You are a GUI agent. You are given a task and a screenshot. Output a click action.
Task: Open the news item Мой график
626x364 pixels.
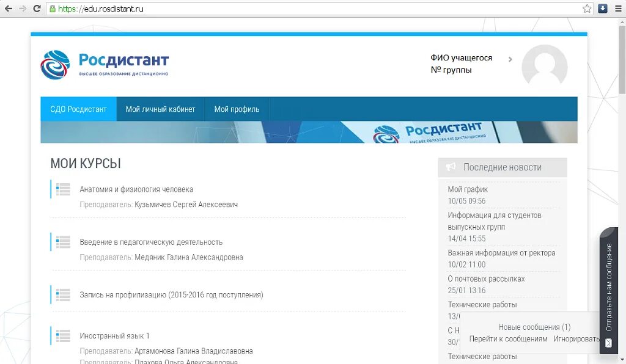tap(468, 189)
